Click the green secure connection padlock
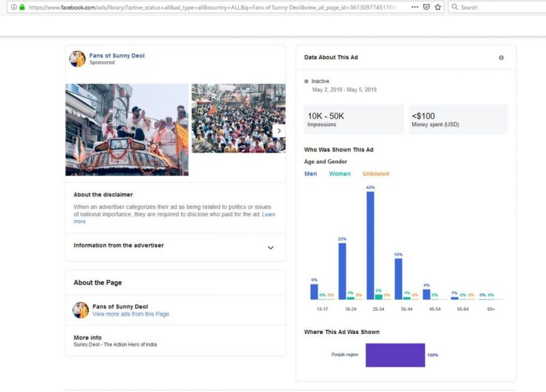Screen dimensions: 546x392 pyautogui.click(x=23, y=7)
